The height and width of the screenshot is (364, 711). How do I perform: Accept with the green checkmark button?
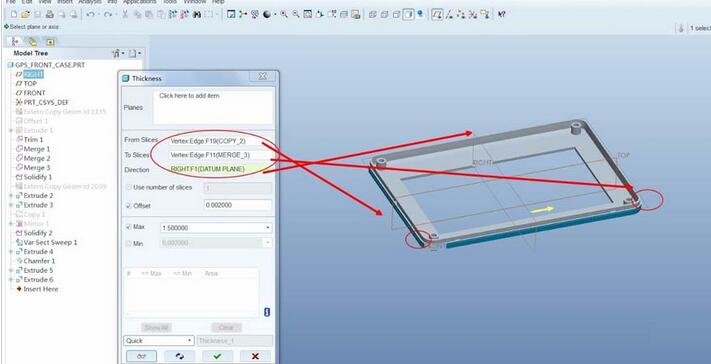[217, 356]
